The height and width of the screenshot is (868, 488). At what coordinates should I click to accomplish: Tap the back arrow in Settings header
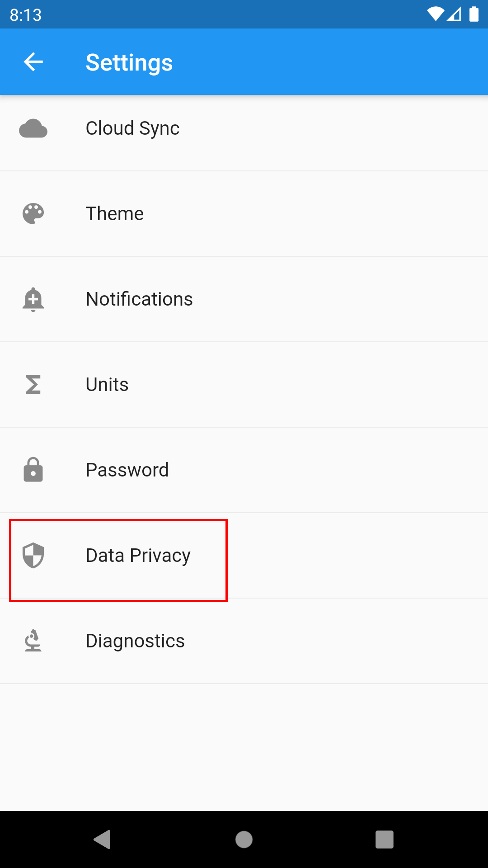click(x=33, y=62)
